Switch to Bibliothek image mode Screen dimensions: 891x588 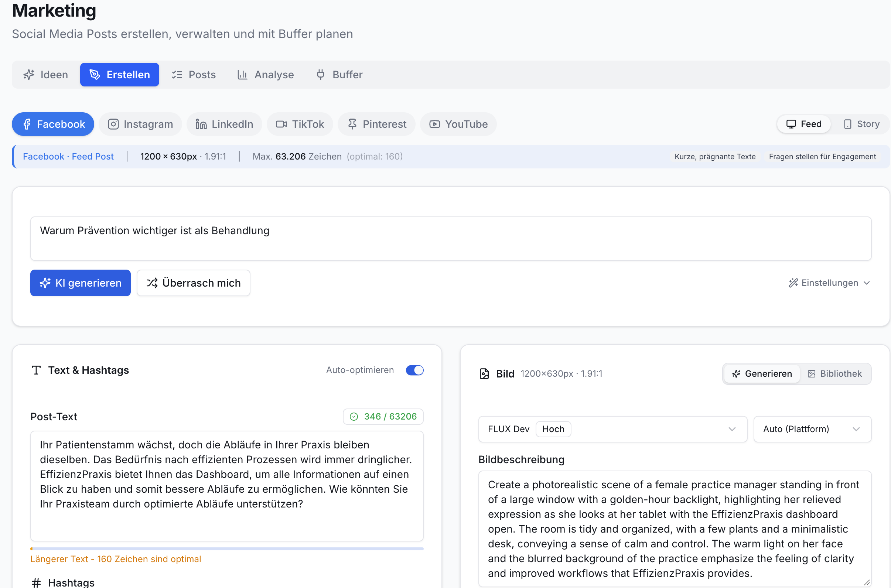[835, 373]
